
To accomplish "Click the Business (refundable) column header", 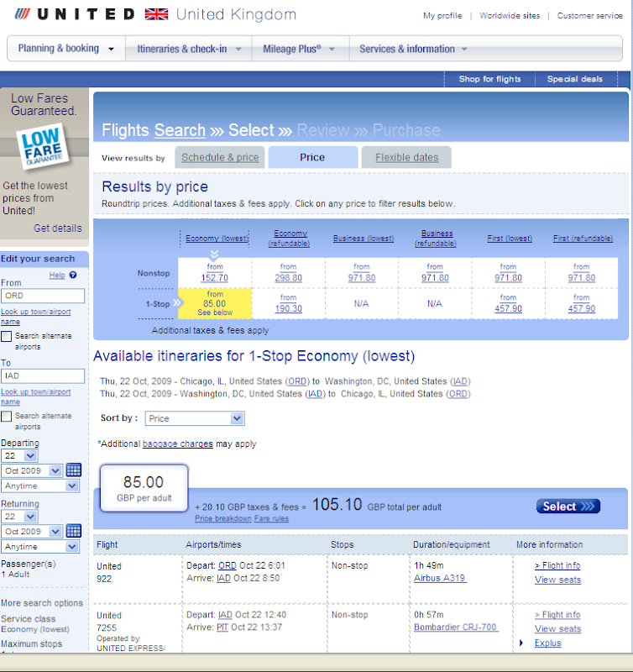I will (436, 238).
